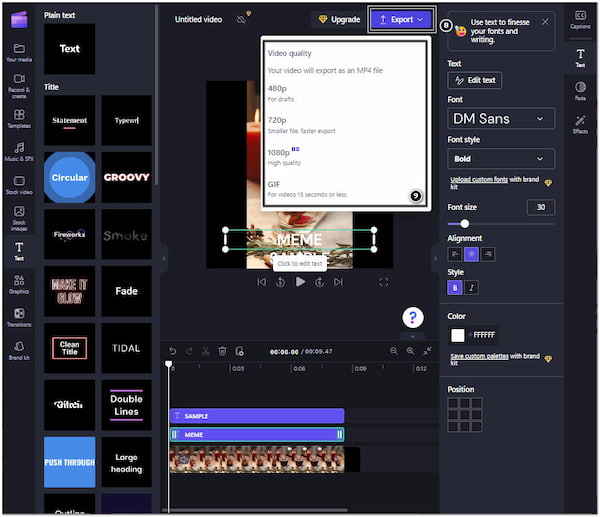Open Fade panel on right

[x=580, y=91]
